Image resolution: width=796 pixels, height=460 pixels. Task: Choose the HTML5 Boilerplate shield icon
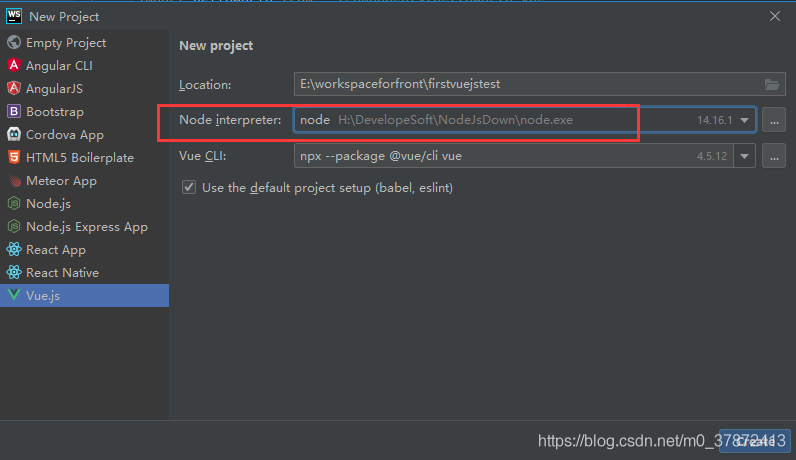coord(14,157)
